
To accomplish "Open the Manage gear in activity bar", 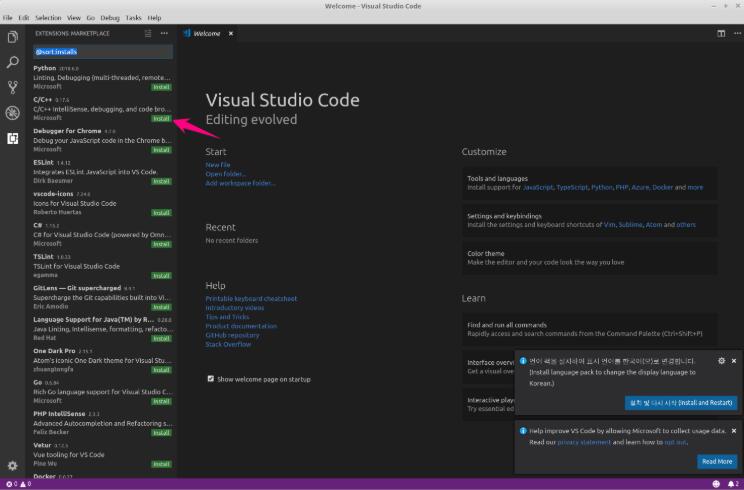I will pos(13,465).
